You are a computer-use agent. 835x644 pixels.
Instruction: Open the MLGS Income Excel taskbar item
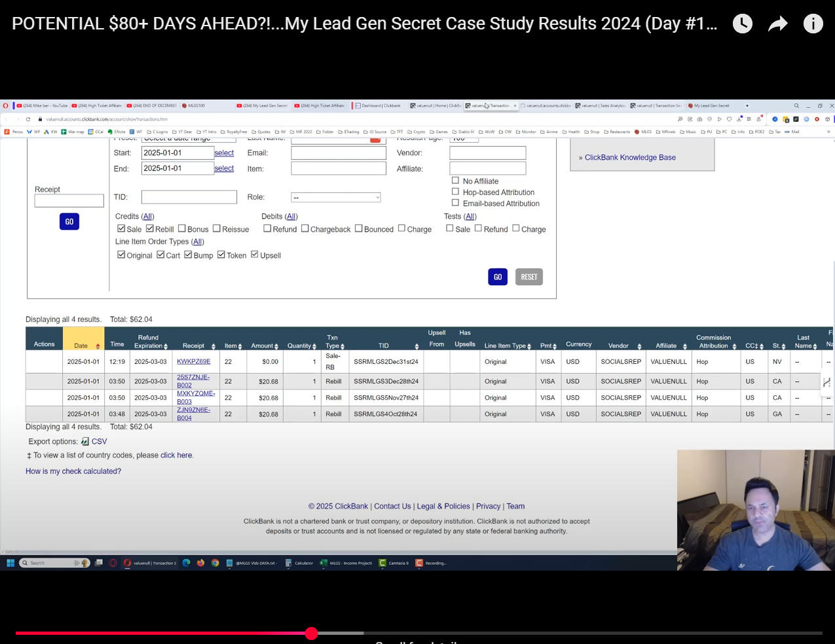point(346,563)
